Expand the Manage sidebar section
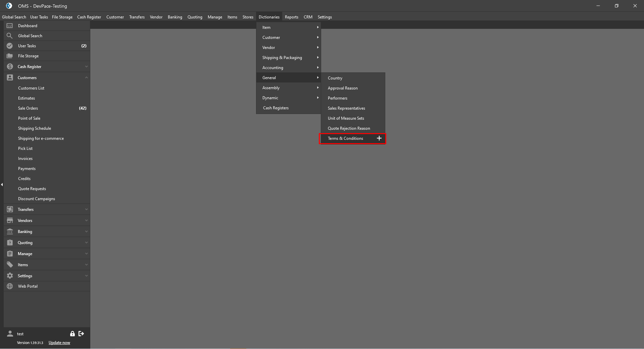 pos(86,254)
